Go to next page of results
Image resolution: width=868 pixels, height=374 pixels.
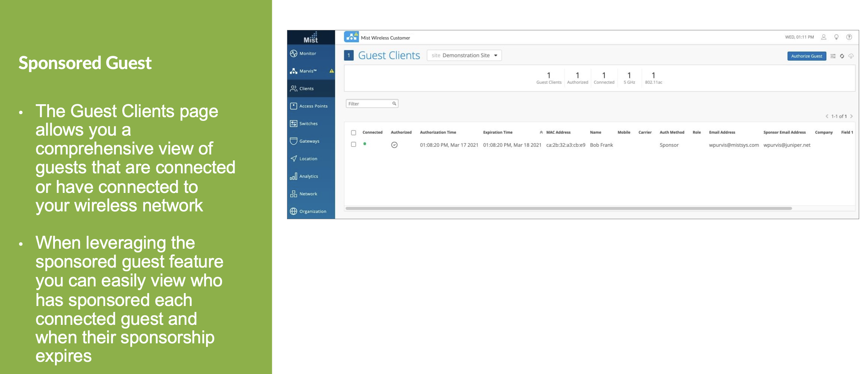(851, 116)
